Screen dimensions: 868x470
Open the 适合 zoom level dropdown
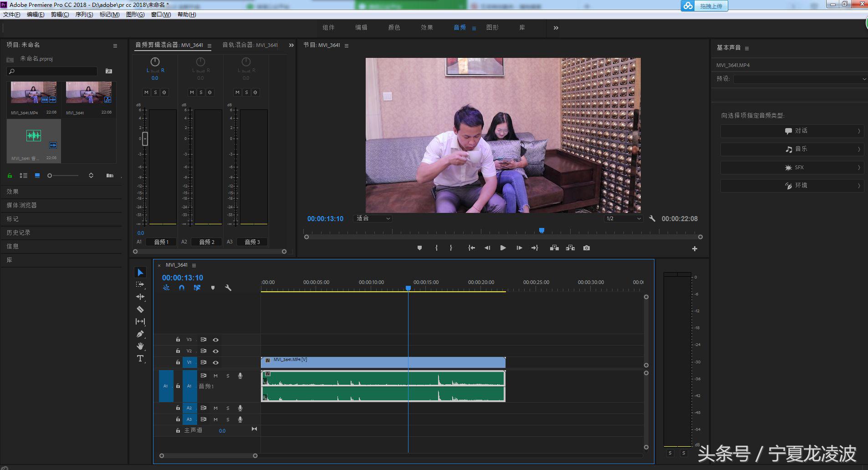372,218
